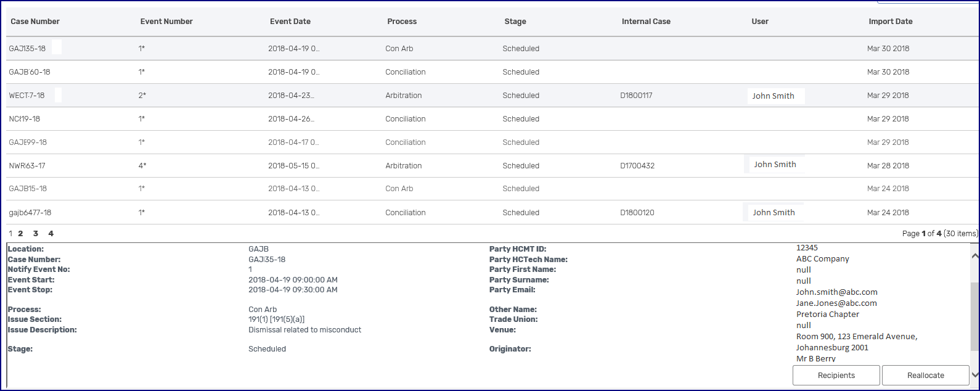Viewport: 980px width, 391px height.
Task: Jump to page 4 of the results
Action: pos(51,234)
